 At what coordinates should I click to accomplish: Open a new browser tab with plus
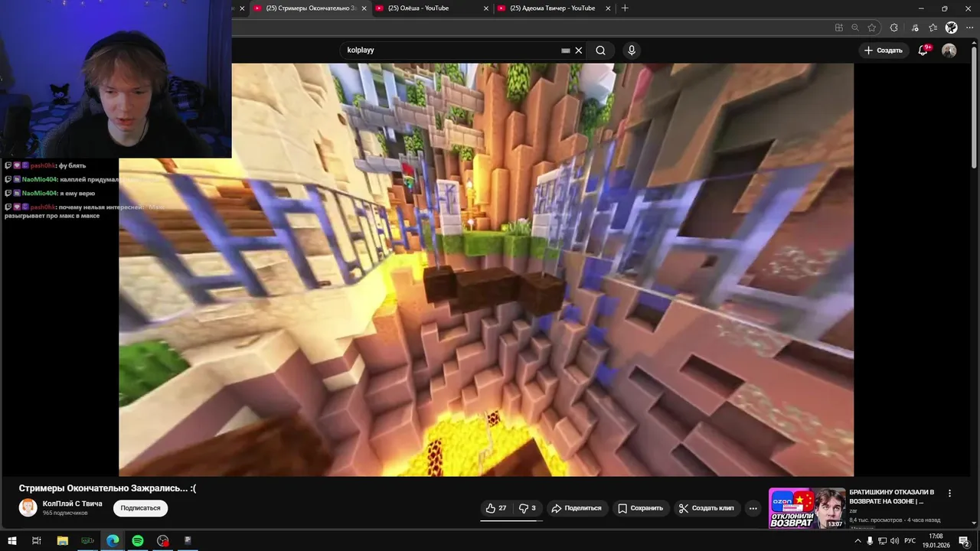625,8
